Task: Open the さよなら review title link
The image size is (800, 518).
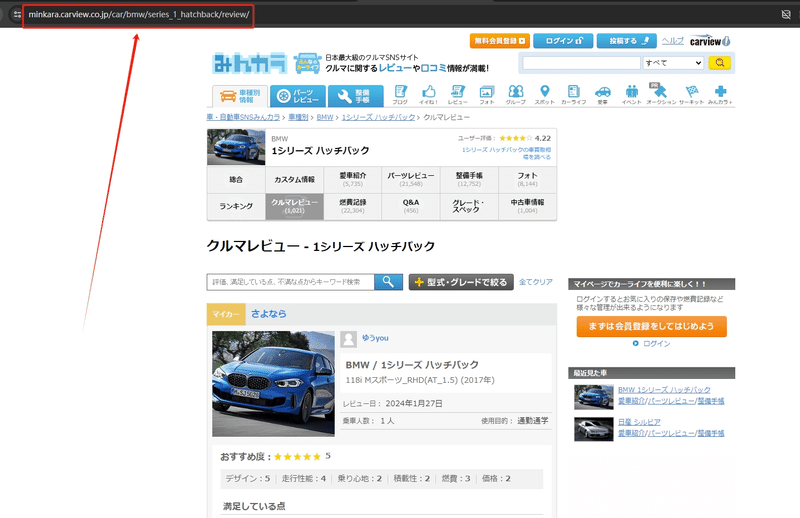Action: click(x=268, y=314)
